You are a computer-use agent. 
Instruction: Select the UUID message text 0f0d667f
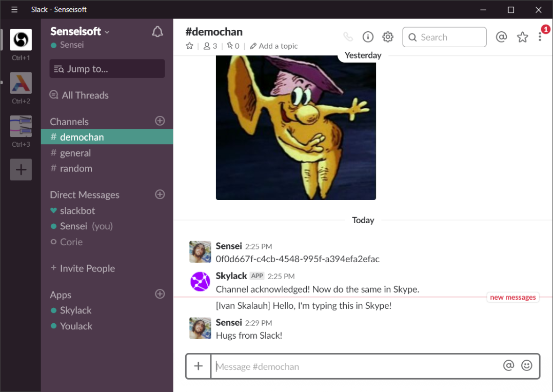pos(298,259)
